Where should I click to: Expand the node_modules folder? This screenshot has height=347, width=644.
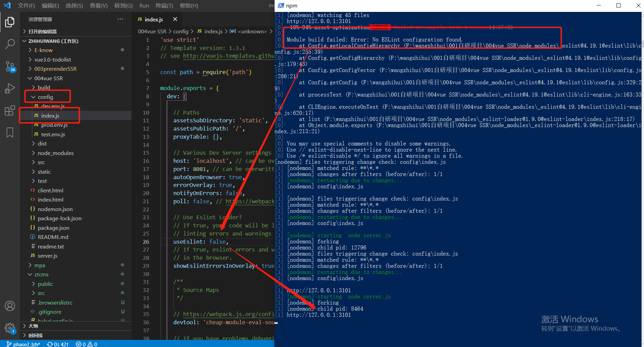coord(55,153)
